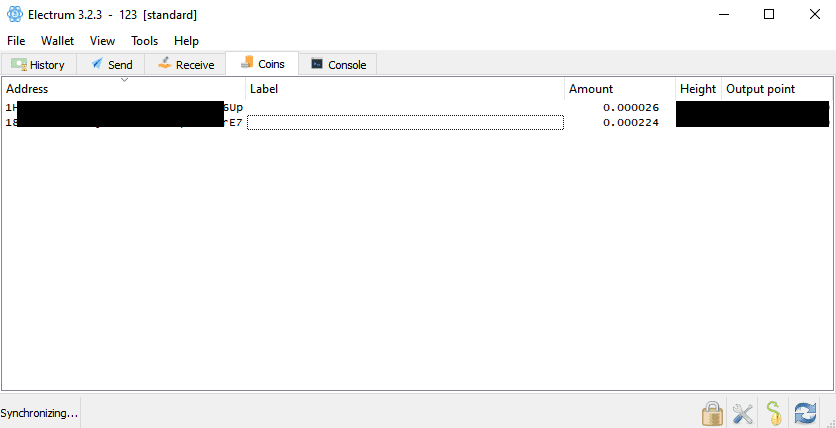Image resolution: width=836 pixels, height=428 pixels.
Task: Switch to the History tab
Action: [x=38, y=65]
